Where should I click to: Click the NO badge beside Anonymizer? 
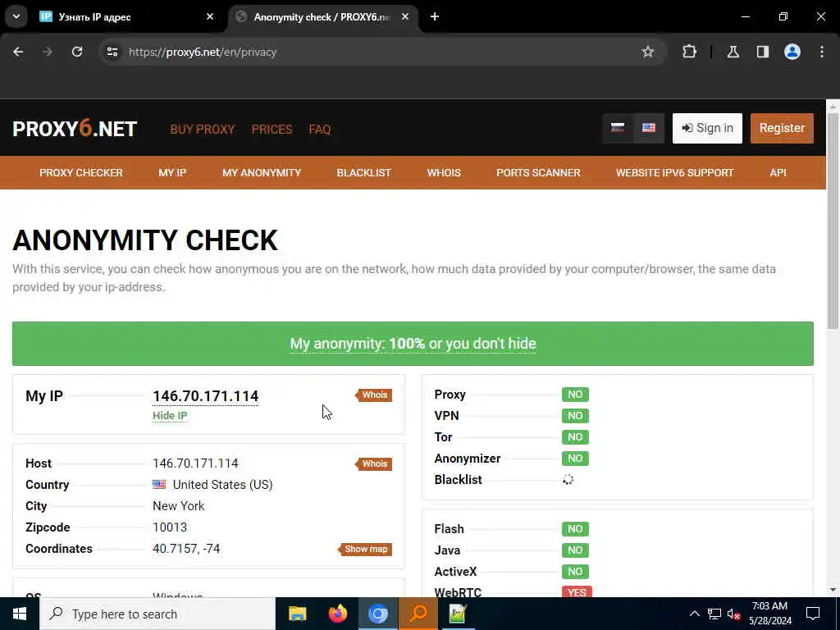tap(575, 459)
